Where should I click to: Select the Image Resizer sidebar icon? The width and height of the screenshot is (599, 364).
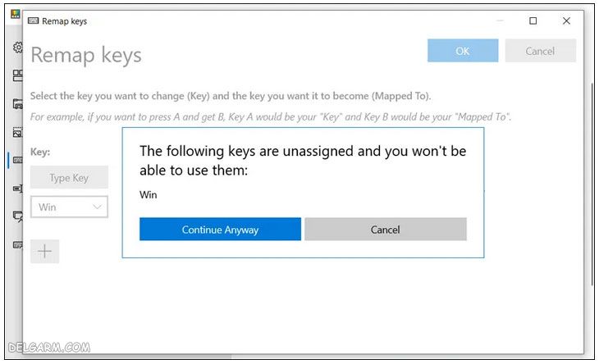17,132
